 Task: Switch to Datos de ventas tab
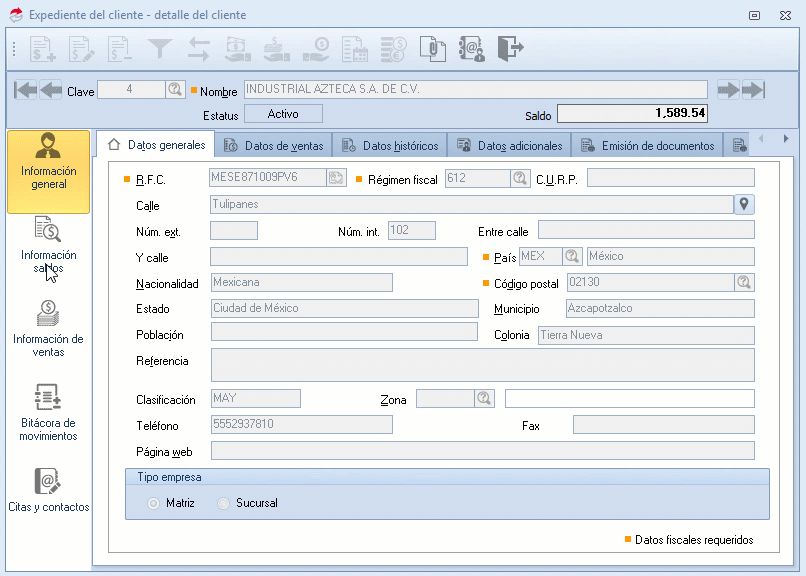[x=274, y=146]
